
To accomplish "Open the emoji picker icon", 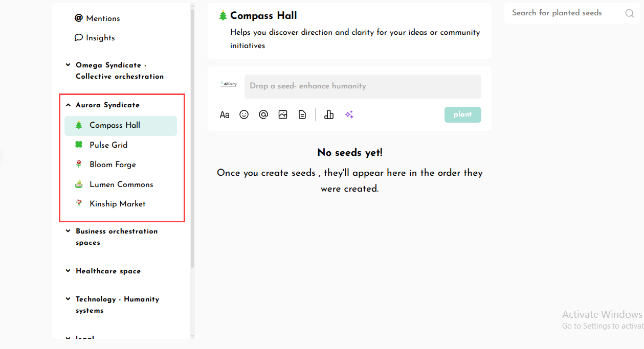I will point(244,115).
